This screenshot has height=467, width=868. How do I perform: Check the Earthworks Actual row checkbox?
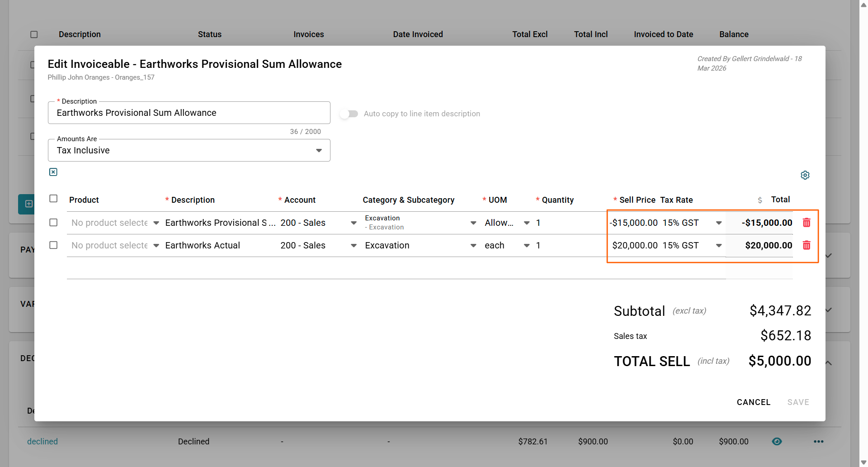pos(53,245)
